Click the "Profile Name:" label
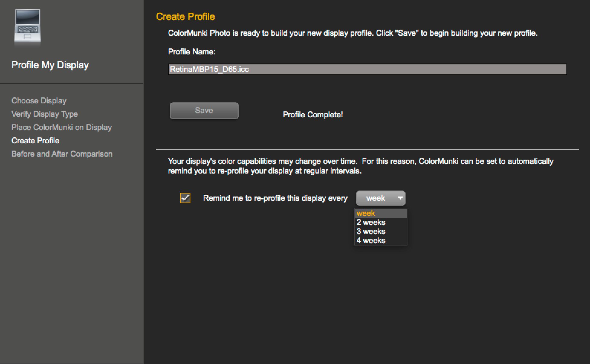 point(192,52)
